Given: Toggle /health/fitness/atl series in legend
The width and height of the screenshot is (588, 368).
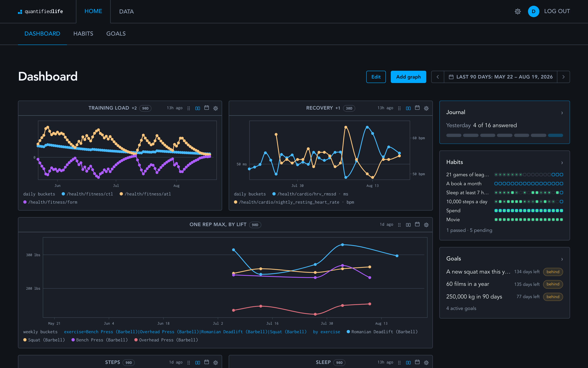Looking at the screenshot, I should [x=145, y=194].
